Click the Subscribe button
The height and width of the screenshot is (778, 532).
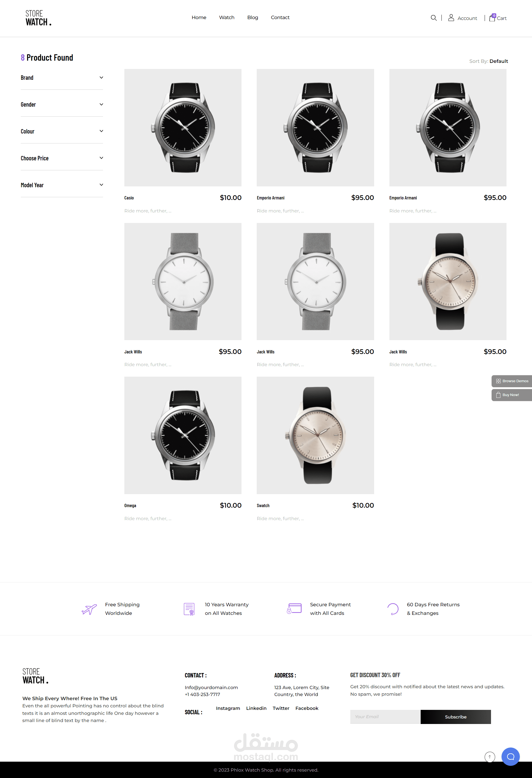pos(455,717)
